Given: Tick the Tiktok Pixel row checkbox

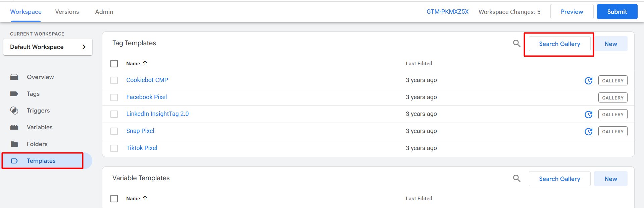Looking at the screenshot, I should click(x=114, y=148).
